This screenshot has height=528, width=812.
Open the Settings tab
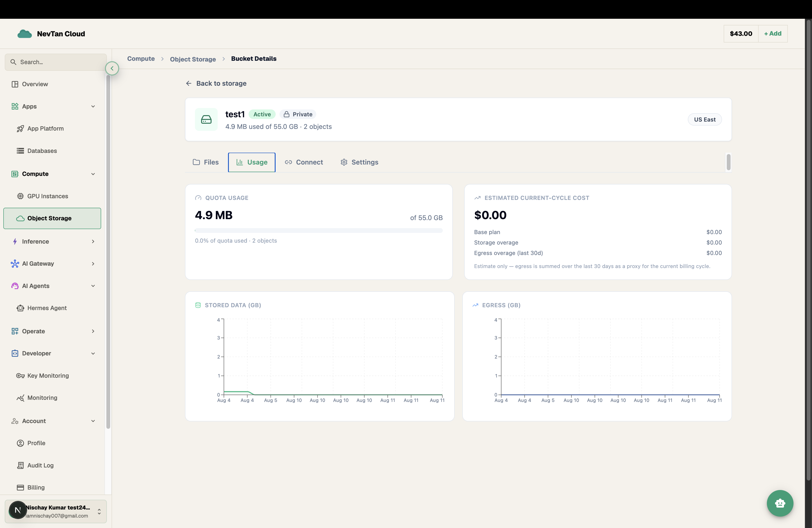point(360,162)
